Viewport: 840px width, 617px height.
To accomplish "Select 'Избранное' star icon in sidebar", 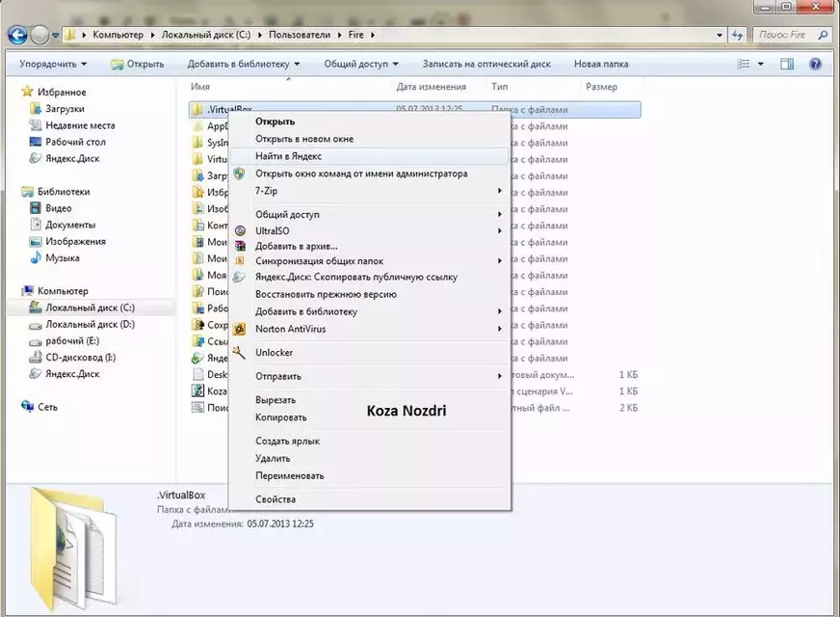I will (x=27, y=92).
